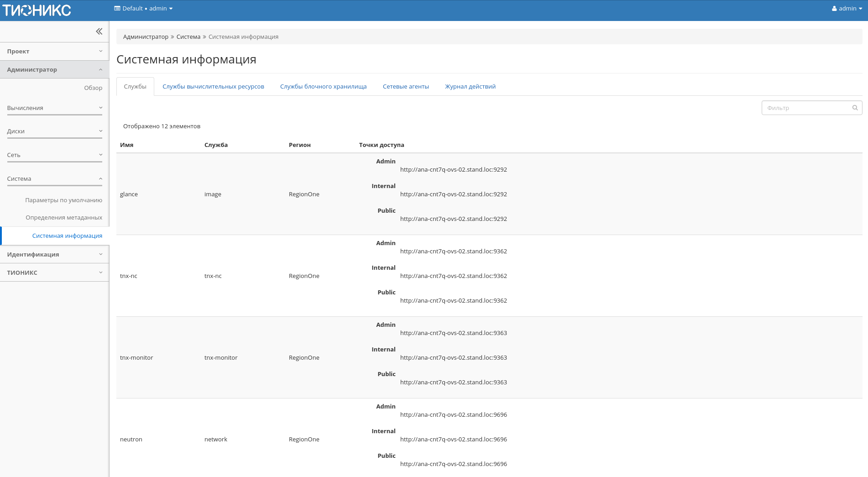Collapse the sidebar with double-chevron icon
The width and height of the screenshot is (868, 477).
(99, 31)
